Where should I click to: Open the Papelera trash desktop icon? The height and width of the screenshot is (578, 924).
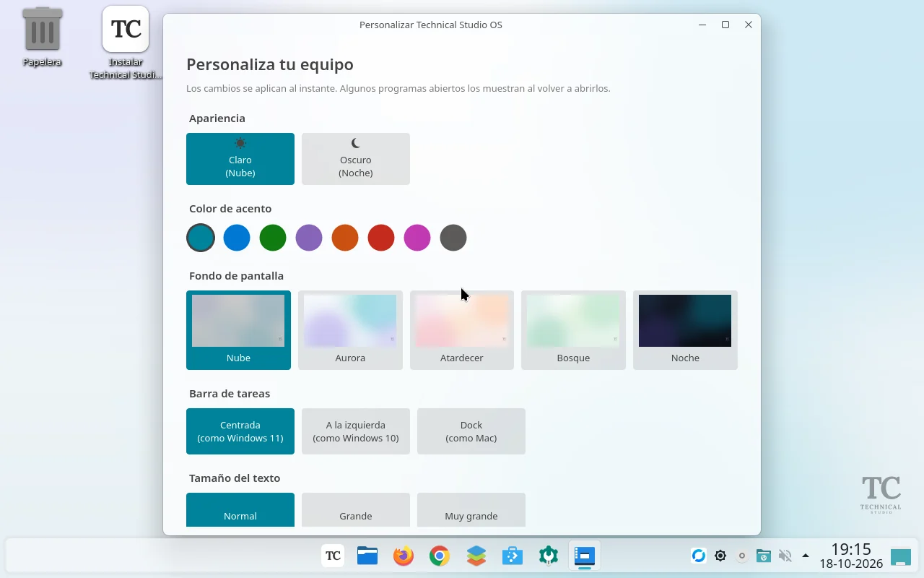pos(42,38)
